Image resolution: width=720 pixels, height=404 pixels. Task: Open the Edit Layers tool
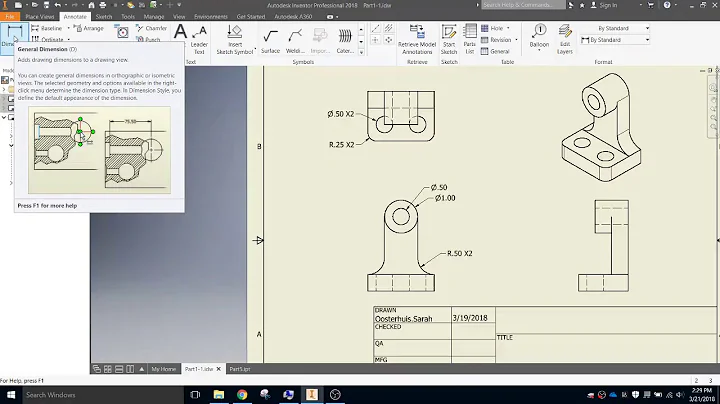[565, 39]
